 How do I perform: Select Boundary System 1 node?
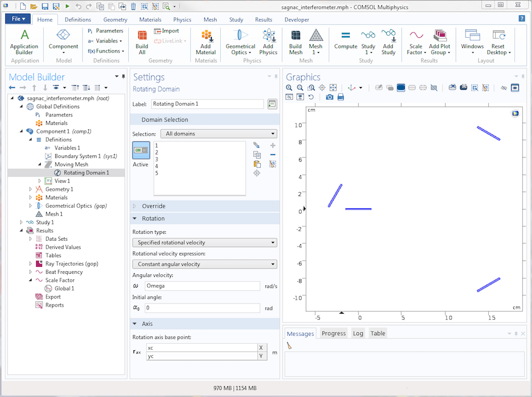[x=86, y=156]
